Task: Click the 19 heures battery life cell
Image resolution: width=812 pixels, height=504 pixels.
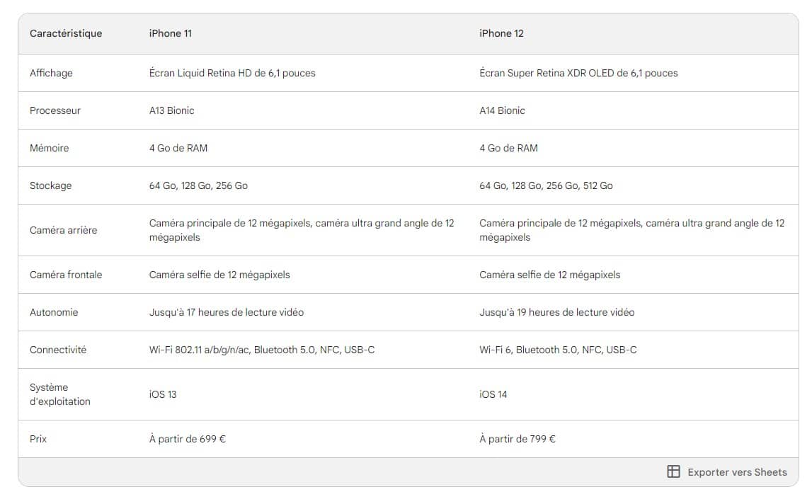Action: [557, 312]
